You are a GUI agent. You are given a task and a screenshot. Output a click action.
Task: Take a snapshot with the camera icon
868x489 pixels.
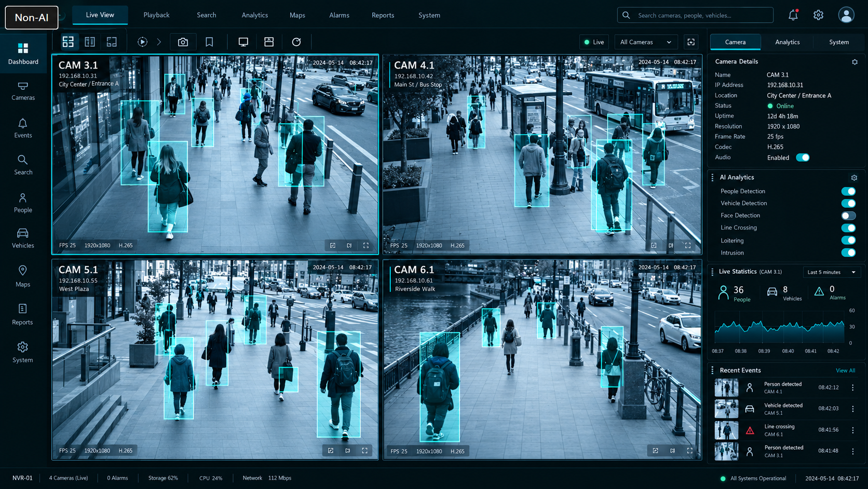(183, 42)
